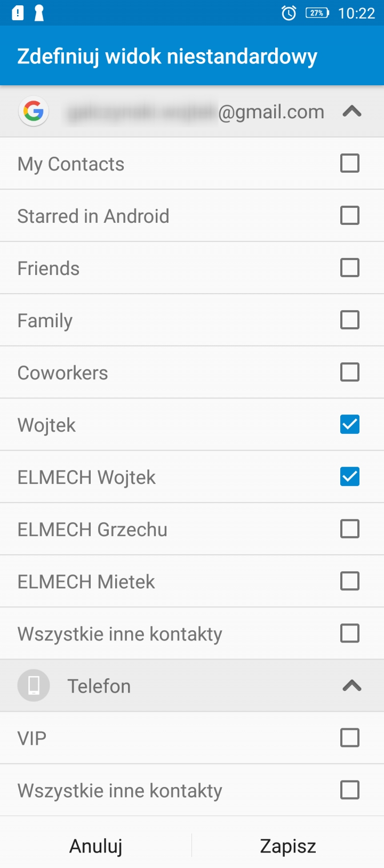The height and width of the screenshot is (868, 384).
Task: Uncheck the Wojtek group checkbox
Action: click(350, 425)
